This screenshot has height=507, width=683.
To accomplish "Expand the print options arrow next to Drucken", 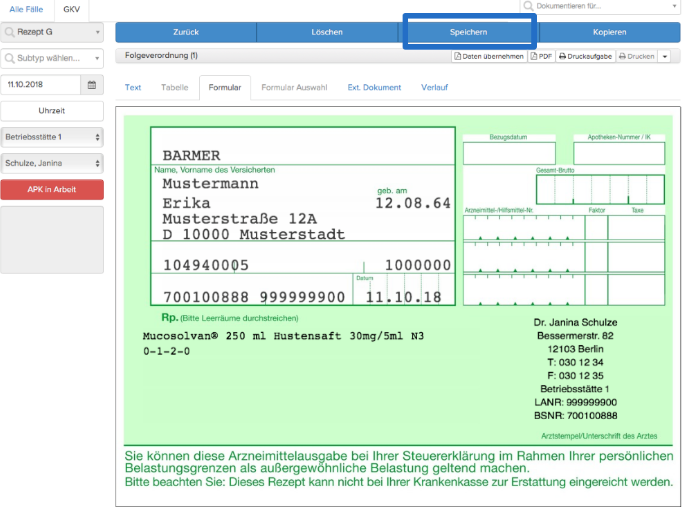I will tap(664, 57).
